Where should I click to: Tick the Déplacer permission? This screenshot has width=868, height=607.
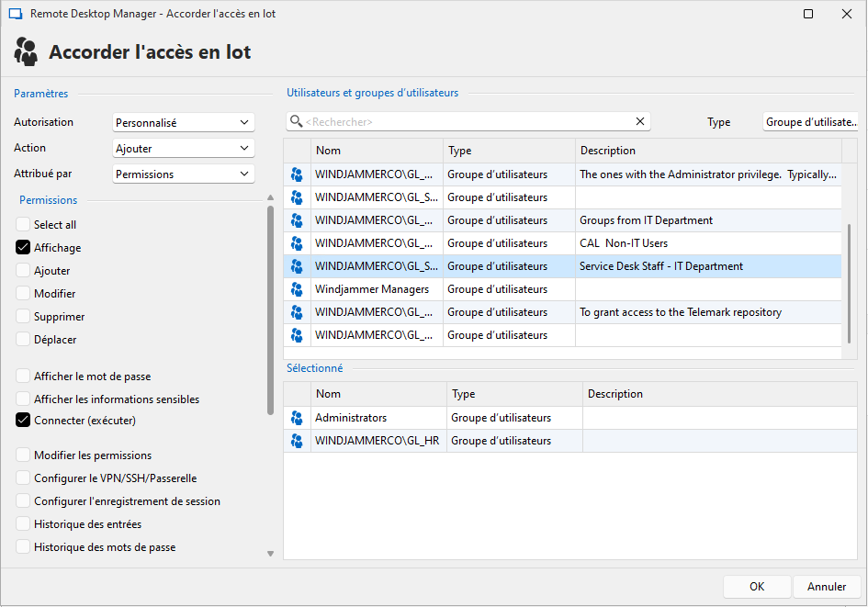click(23, 339)
